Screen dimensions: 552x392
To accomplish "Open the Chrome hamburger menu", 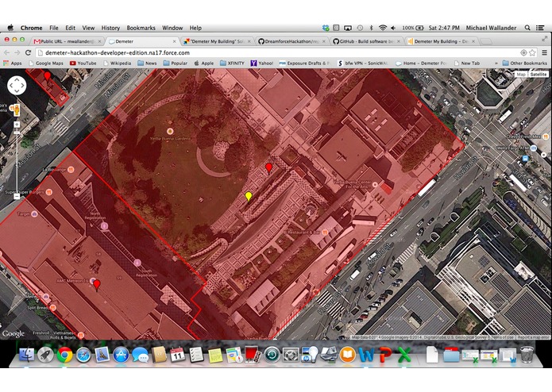I will tap(545, 52).
